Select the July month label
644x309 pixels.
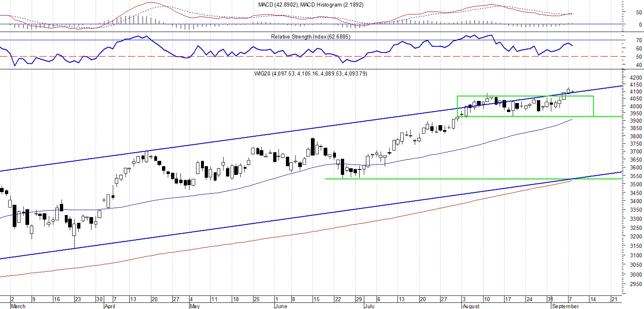point(369,306)
